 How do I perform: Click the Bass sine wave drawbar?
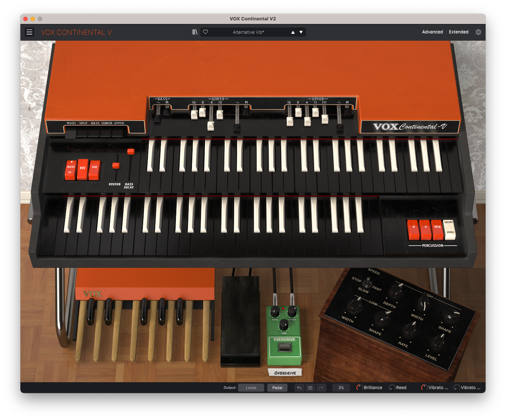coord(158,119)
